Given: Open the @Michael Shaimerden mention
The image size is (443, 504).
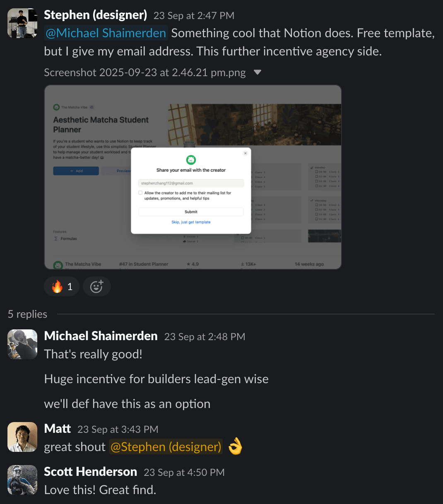Looking at the screenshot, I should point(106,33).
